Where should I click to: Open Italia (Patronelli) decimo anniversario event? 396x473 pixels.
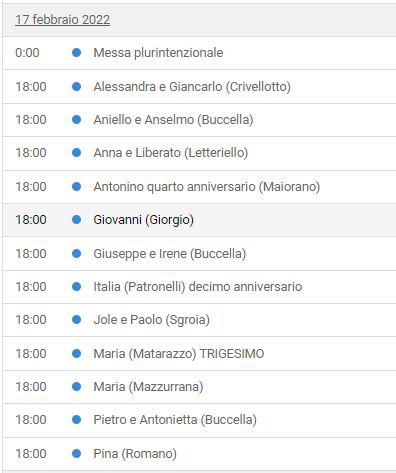(x=198, y=287)
